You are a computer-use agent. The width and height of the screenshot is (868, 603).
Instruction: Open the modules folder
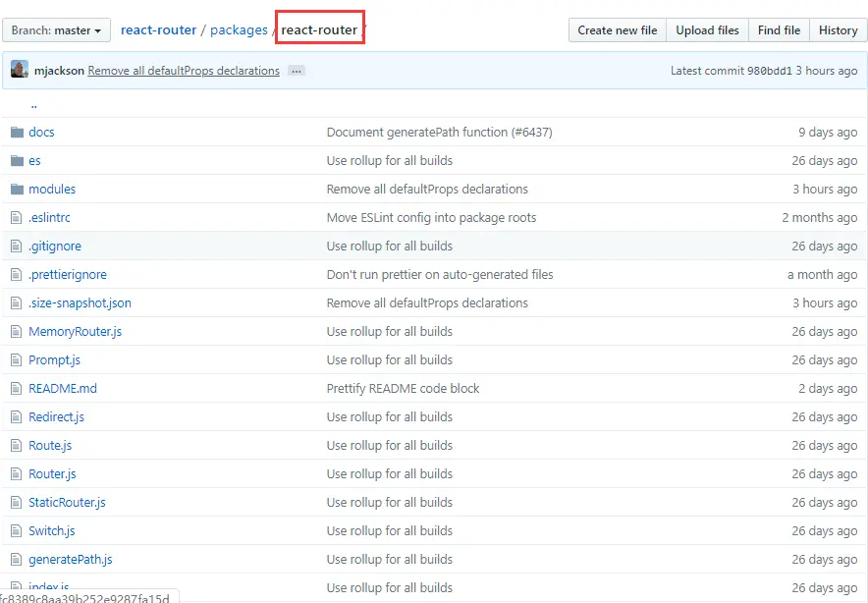point(52,189)
